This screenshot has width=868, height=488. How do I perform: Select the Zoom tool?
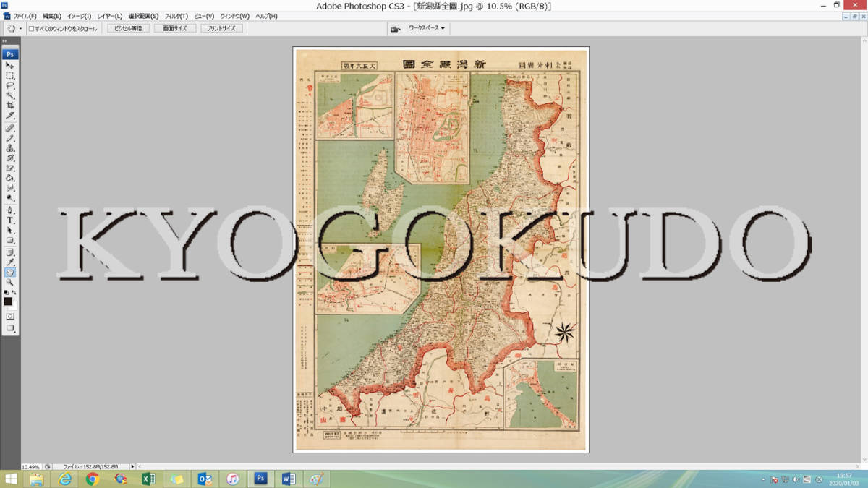click(x=10, y=282)
